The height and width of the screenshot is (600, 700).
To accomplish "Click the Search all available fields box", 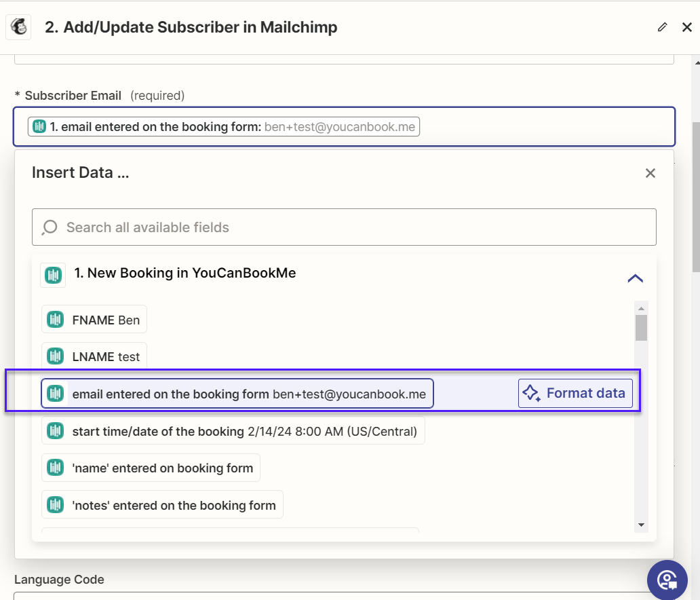I will click(344, 227).
